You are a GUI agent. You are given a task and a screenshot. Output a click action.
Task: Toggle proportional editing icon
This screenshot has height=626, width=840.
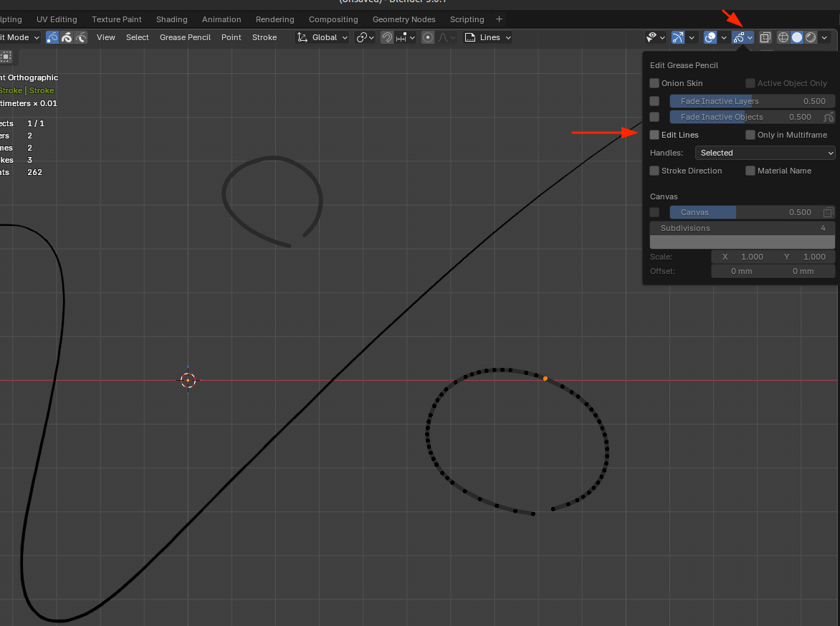pos(428,37)
